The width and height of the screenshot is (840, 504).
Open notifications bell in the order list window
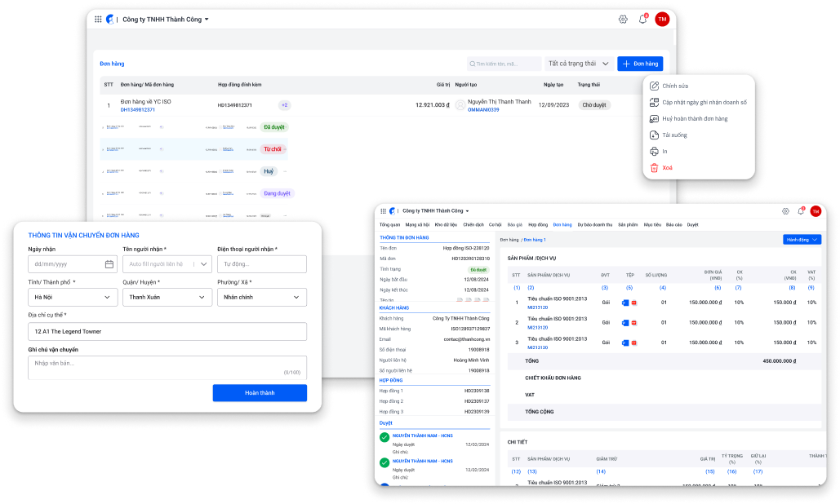point(643,20)
